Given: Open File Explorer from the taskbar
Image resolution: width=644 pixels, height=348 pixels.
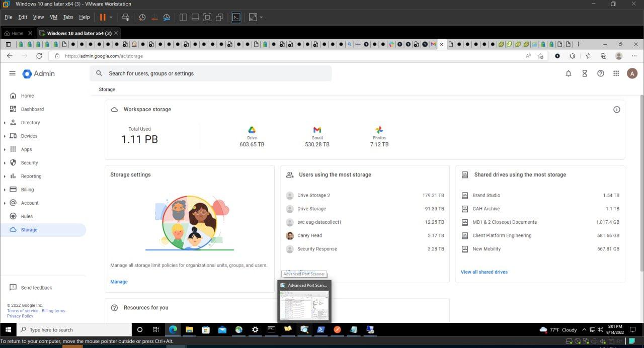Looking at the screenshot, I should [189, 330].
